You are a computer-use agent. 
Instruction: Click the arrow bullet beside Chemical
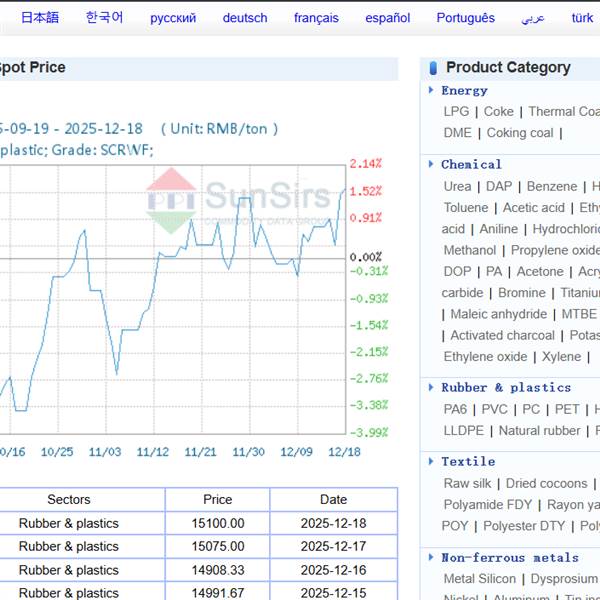431,165
